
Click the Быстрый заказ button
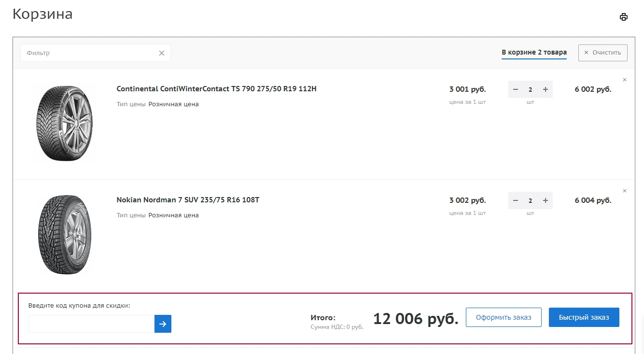[x=584, y=317]
